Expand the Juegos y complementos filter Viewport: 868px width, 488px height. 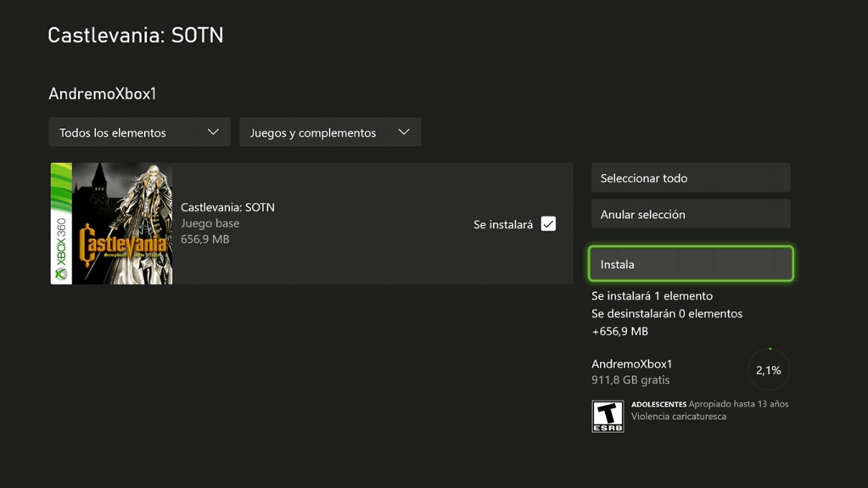click(330, 132)
